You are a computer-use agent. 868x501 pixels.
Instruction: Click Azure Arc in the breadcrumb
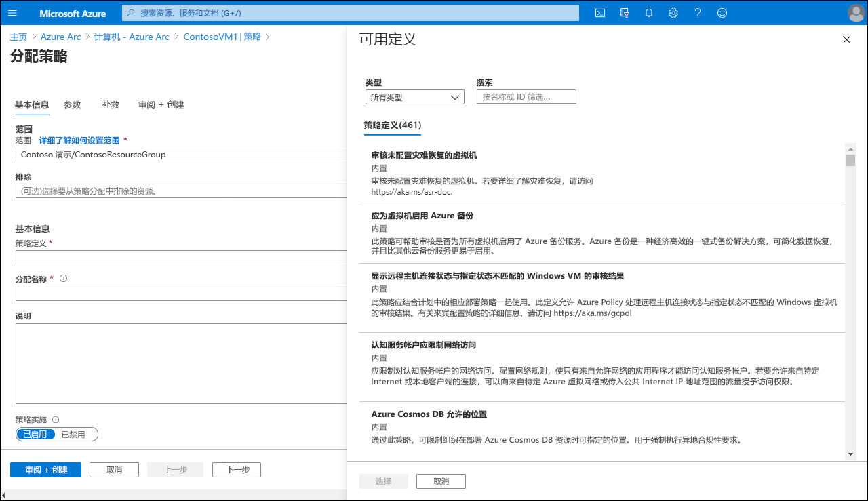tap(60, 37)
